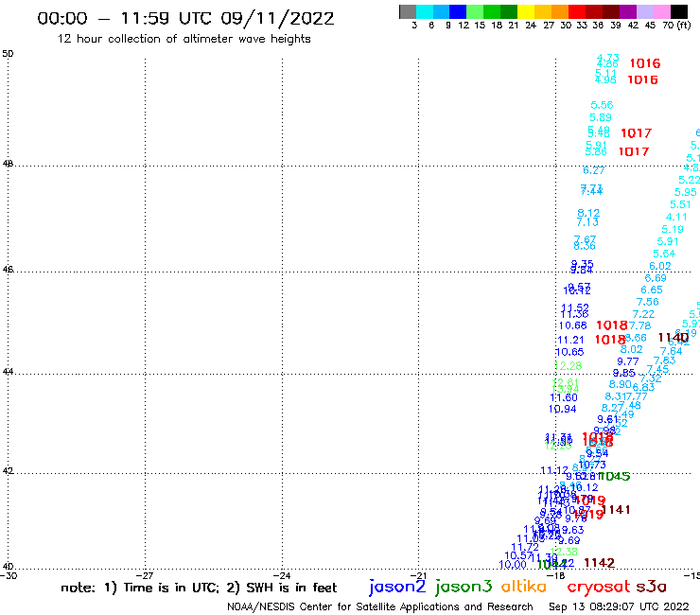The width and height of the screenshot is (700, 615).
Task: Select the green 'jason3' satellite label
Action: pyautogui.click(x=464, y=587)
